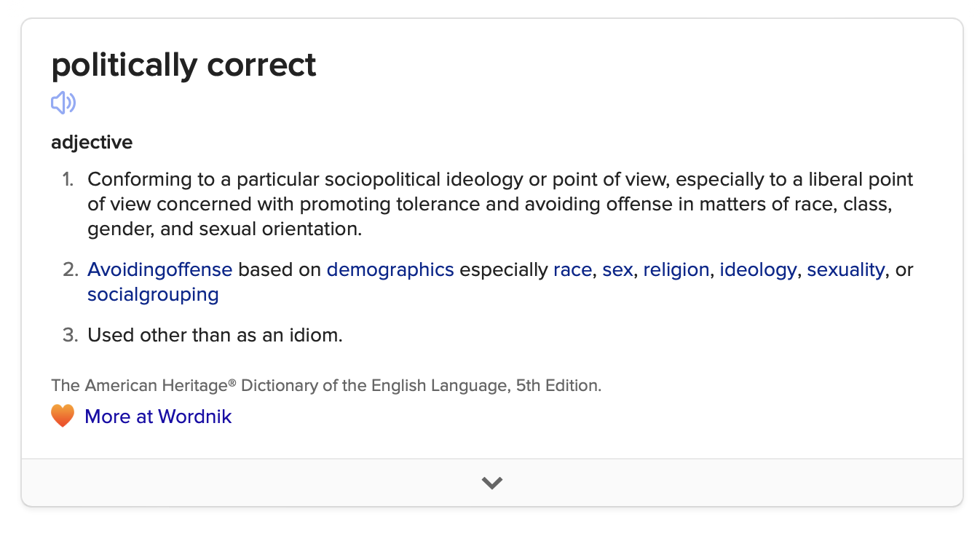Click the number 2 definition marker
Image resolution: width=980 pixels, height=533 pixels.
[70, 269]
